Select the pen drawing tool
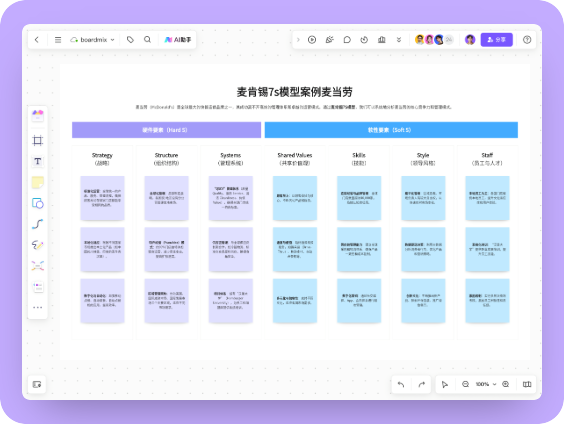 pyautogui.click(x=38, y=245)
